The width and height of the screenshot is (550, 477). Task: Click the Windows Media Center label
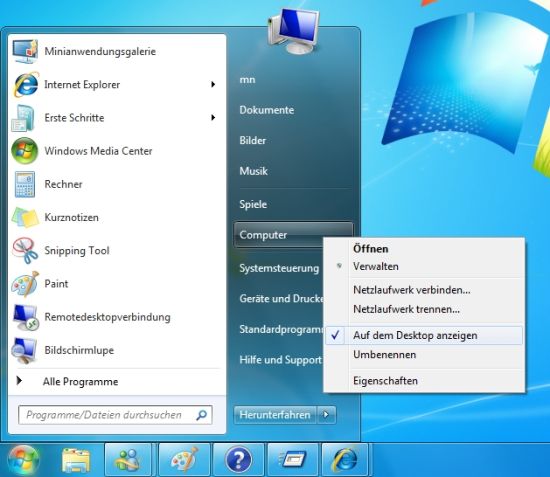click(98, 151)
